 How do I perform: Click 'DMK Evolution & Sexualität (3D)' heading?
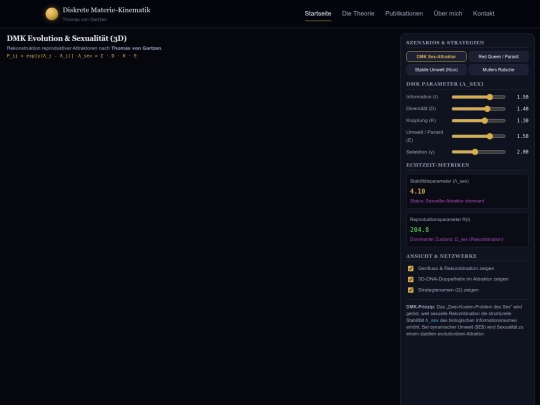click(67, 38)
